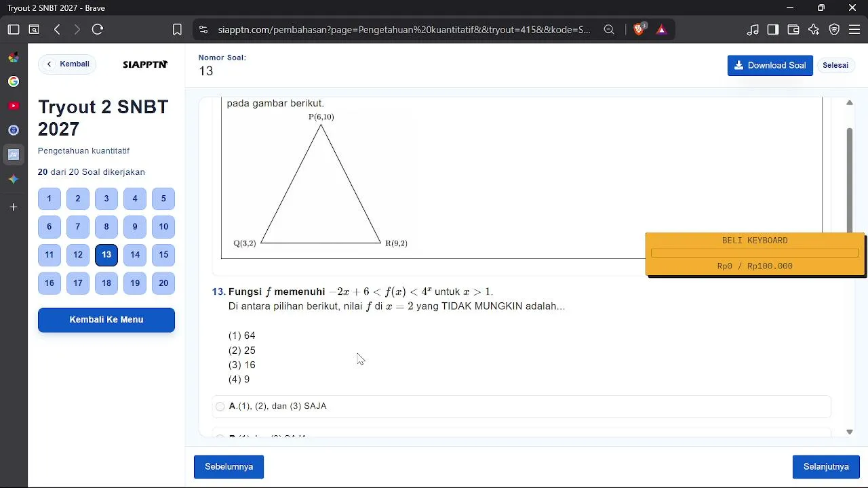This screenshot has height=488, width=868.
Task: Open the Brave Wallet icon
Action: (x=793, y=30)
